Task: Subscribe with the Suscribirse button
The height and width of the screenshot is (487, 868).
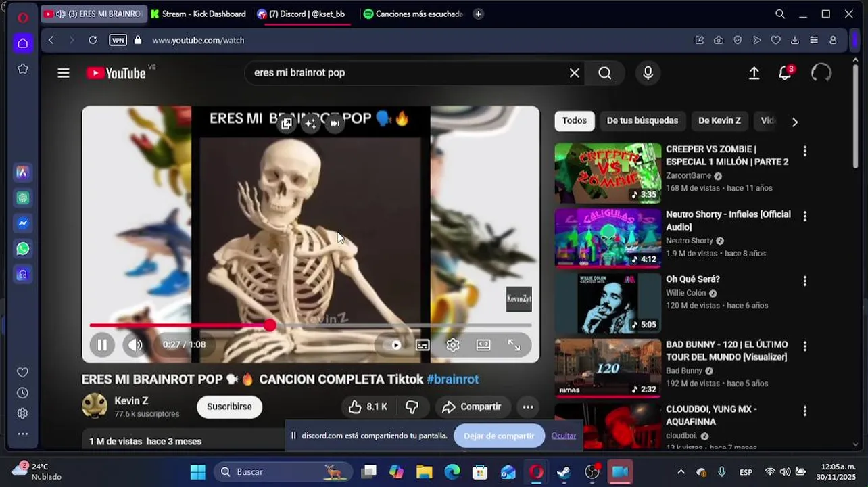Action: point(229,407)
